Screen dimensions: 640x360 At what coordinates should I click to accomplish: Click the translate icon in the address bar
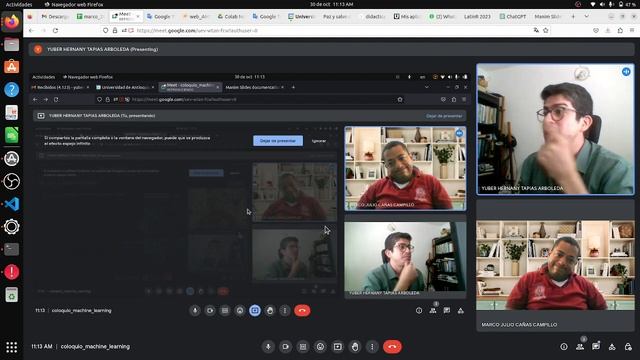[x=536, y=30]
